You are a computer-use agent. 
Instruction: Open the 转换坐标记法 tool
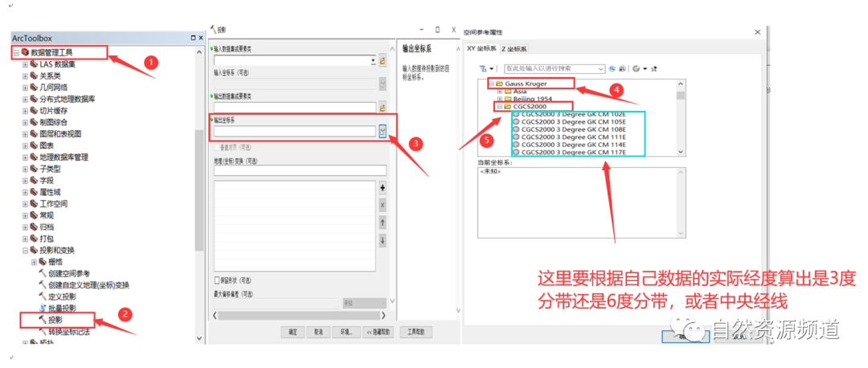click(x=69, y=332)
